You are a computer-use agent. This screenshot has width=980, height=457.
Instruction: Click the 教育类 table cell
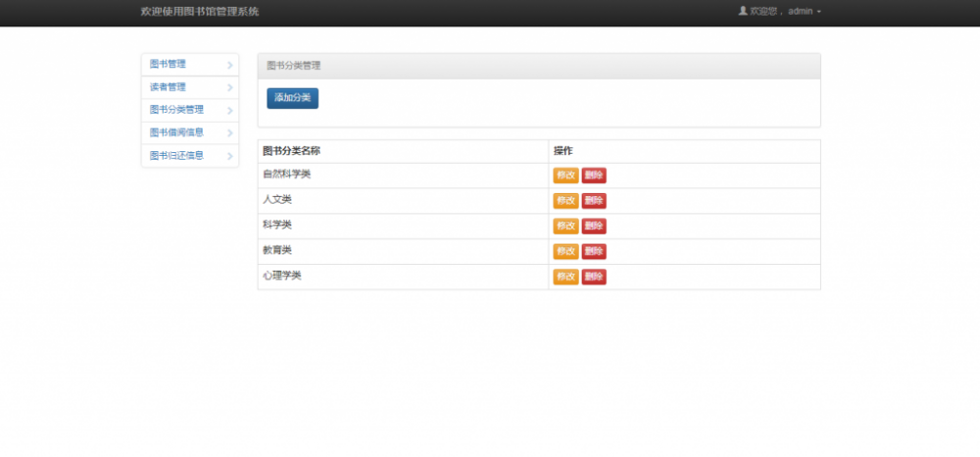click(x=403, y=251)
